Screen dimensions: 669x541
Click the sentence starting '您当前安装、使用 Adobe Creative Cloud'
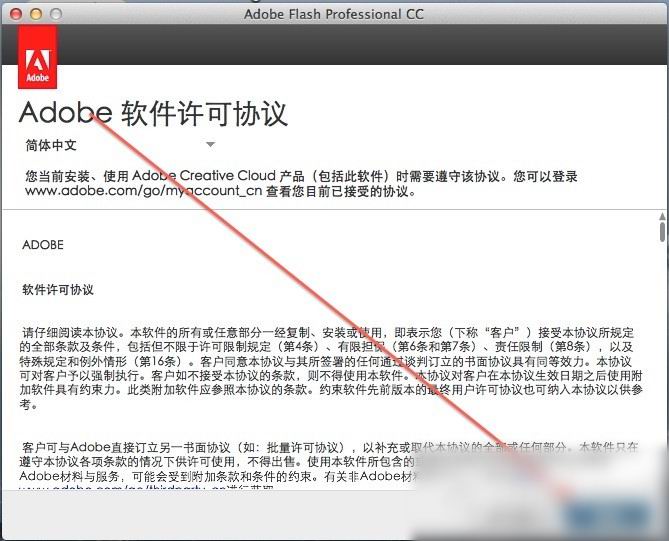click(x=301, y=183)
